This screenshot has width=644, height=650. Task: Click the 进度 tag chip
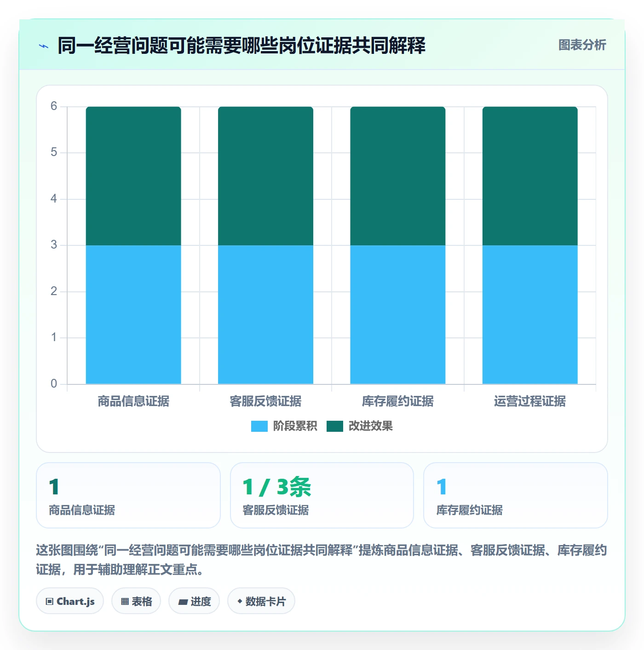194,601
